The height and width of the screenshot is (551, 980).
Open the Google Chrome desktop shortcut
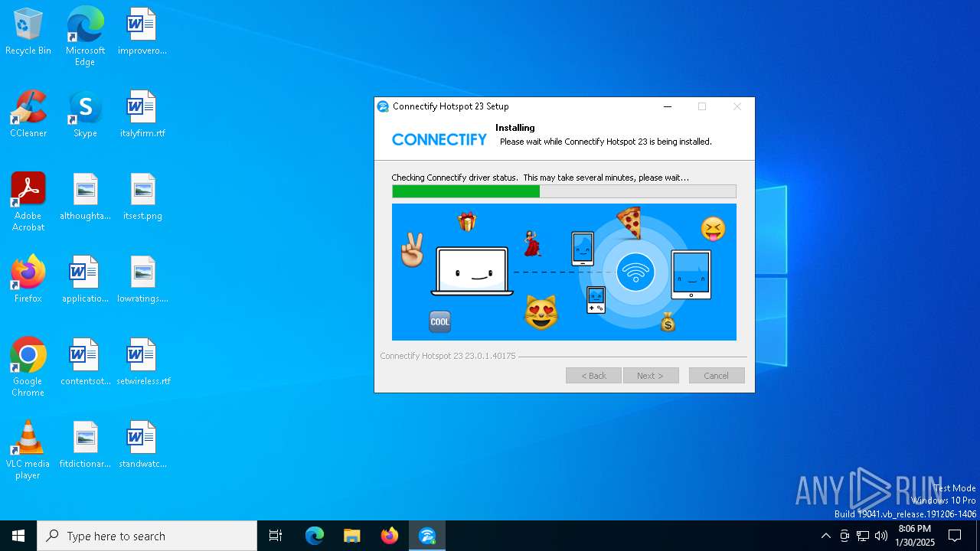28,367
